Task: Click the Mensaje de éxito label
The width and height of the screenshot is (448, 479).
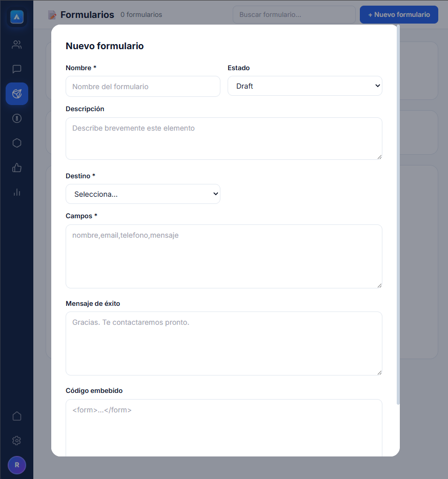Action: 93,304
